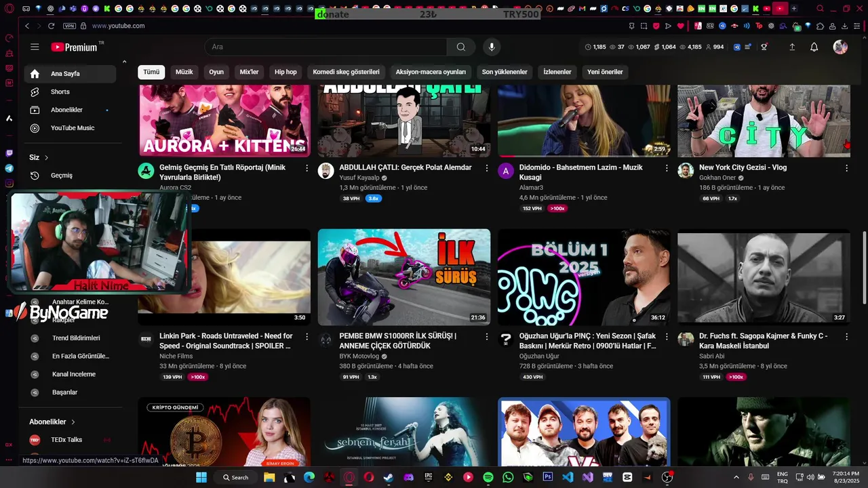This screenshot has height=488, width=868.
Task: Open YouTube notifications bell
Action: click(x=814, y=47)
